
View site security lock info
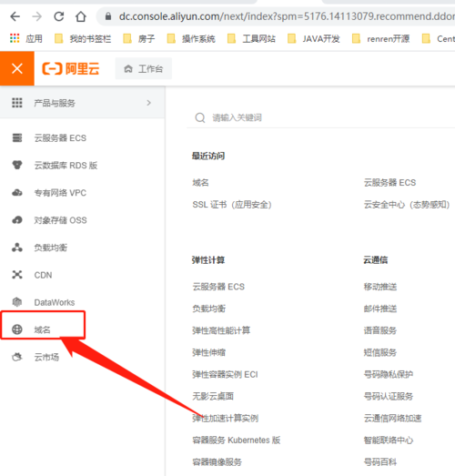pos(108,16)
